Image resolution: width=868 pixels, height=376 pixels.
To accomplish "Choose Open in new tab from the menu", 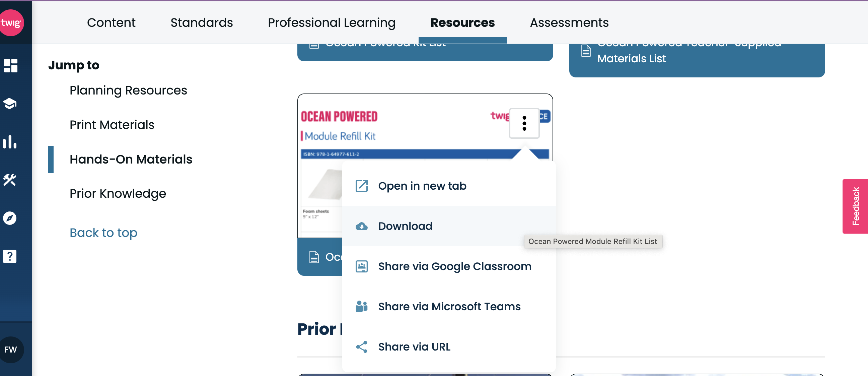I will (x=422, y=185).
